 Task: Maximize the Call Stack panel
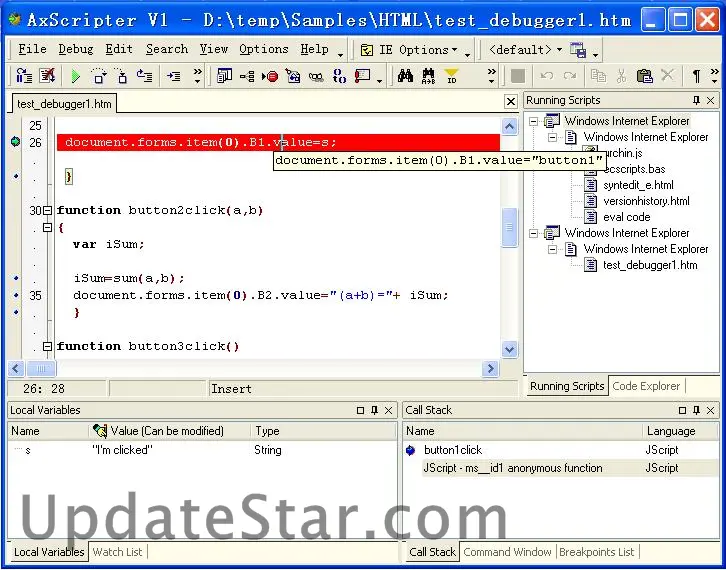coord(682,410)
